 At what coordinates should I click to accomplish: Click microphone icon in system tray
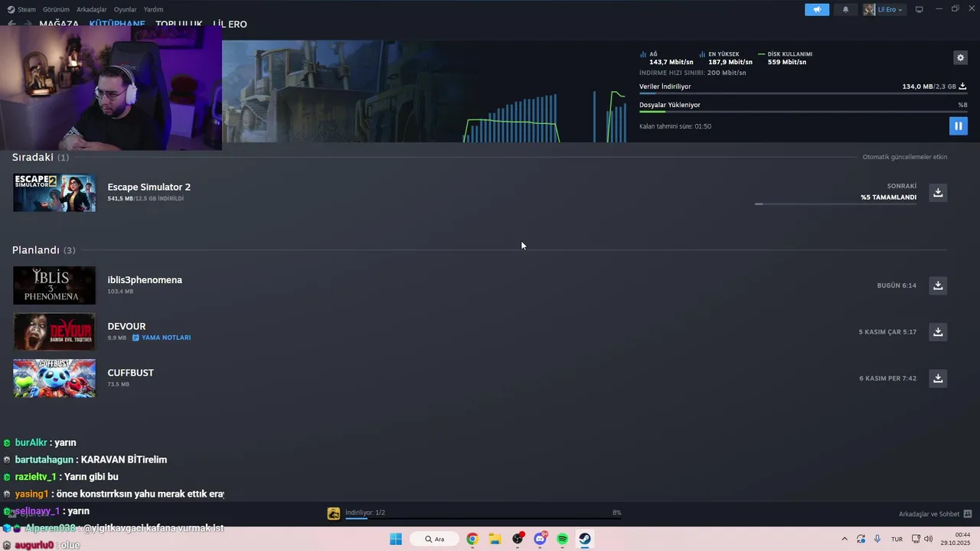(877, 539)
